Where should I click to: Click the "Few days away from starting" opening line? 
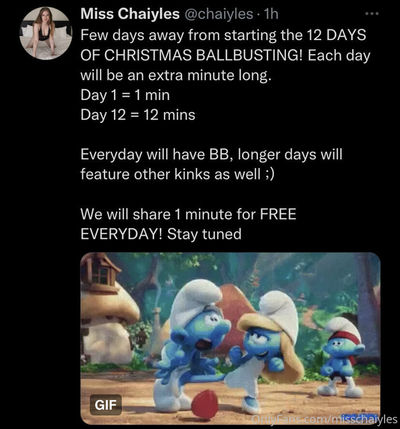point(223,36)
